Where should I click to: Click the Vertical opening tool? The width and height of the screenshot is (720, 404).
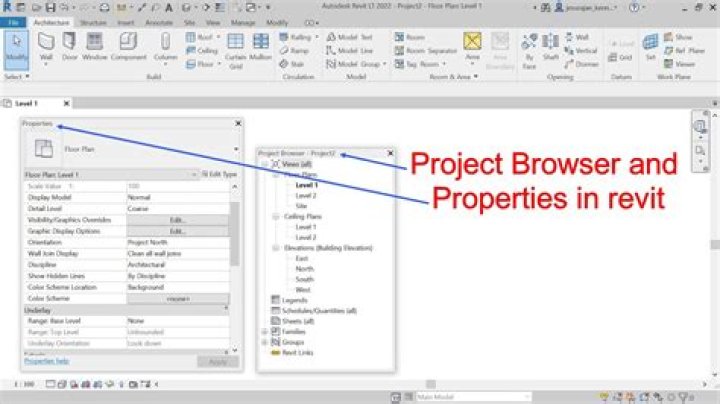click(x=580, y=50)
